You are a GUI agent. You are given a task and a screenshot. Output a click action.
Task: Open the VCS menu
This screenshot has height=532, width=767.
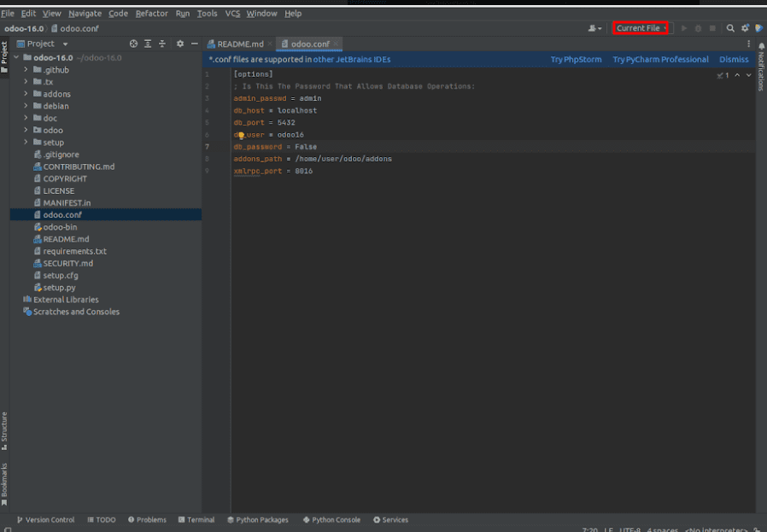[232, 14]
